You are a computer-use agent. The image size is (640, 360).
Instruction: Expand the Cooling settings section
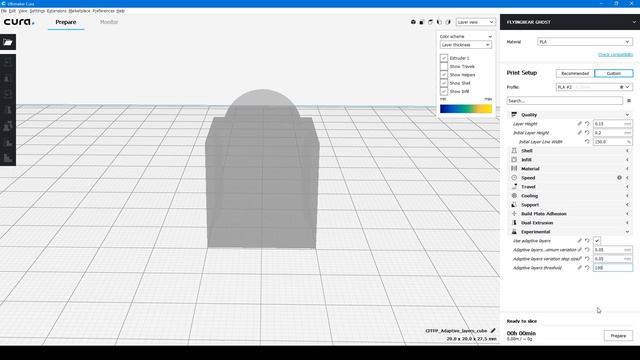[570, 196]
